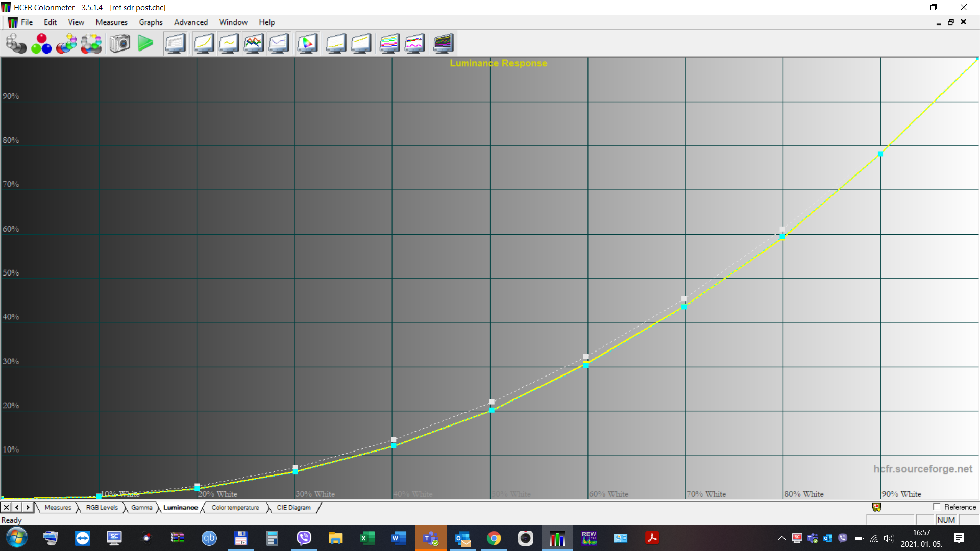The width and height of the screenshot is (980, 551).
Task: Open REW from the taskbar
Action: click(x=589, y=538)
